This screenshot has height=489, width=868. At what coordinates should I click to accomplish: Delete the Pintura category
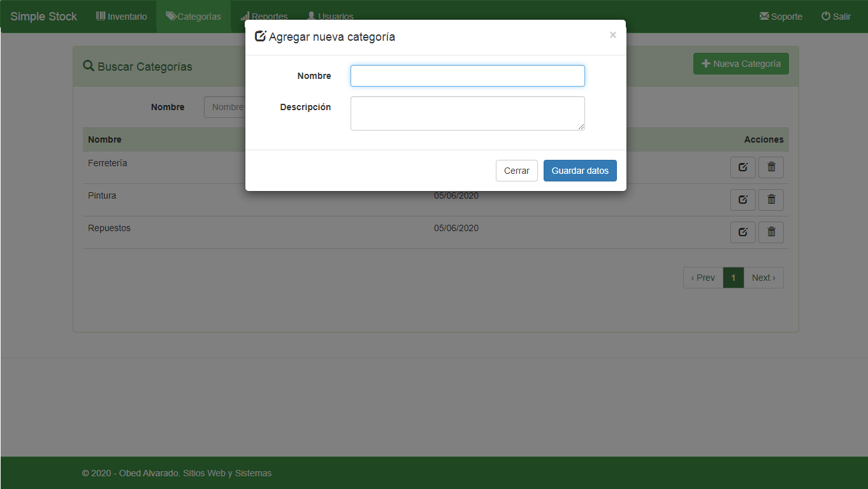(771, 200)
